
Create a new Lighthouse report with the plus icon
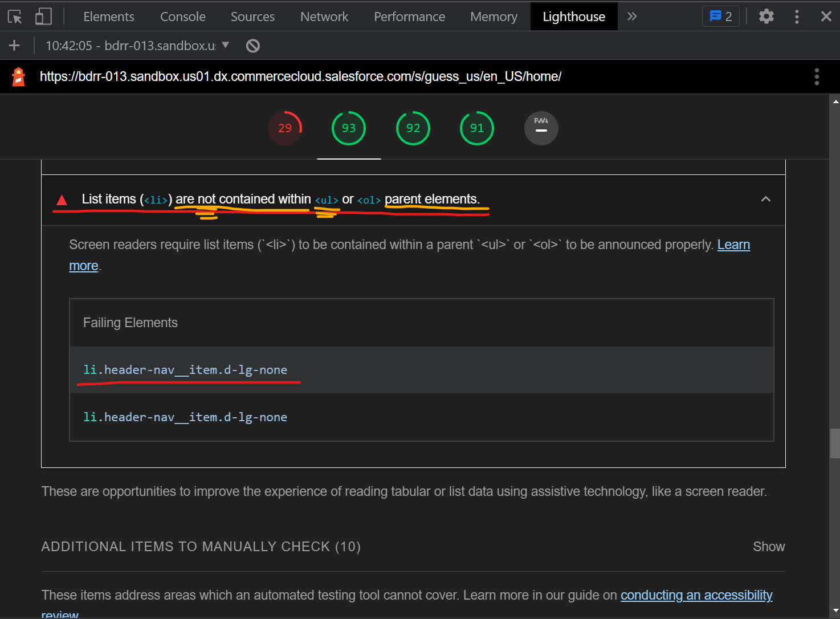click(x=14, y=45)
